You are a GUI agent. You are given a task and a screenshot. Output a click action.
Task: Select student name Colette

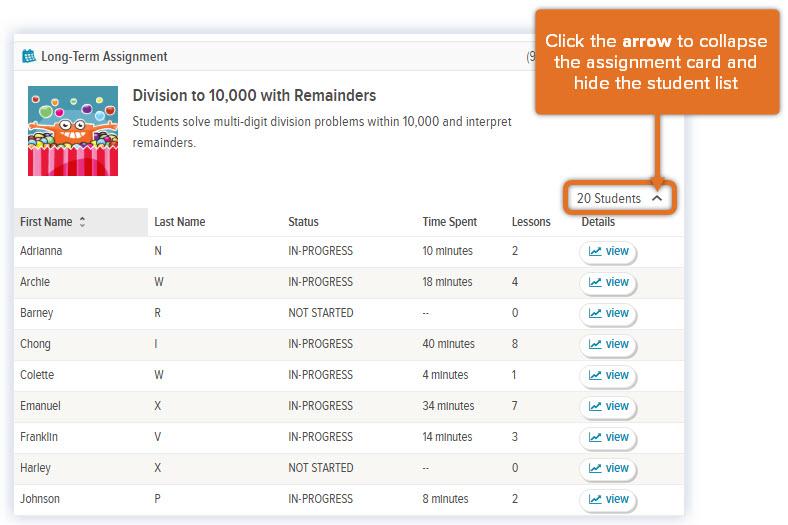(x=37, y=375)
